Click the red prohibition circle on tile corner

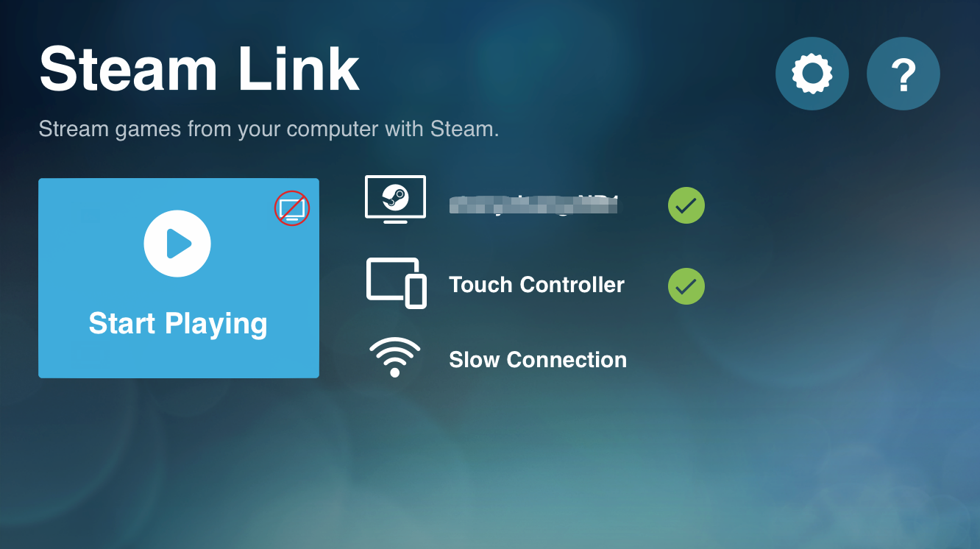point(292,208)
